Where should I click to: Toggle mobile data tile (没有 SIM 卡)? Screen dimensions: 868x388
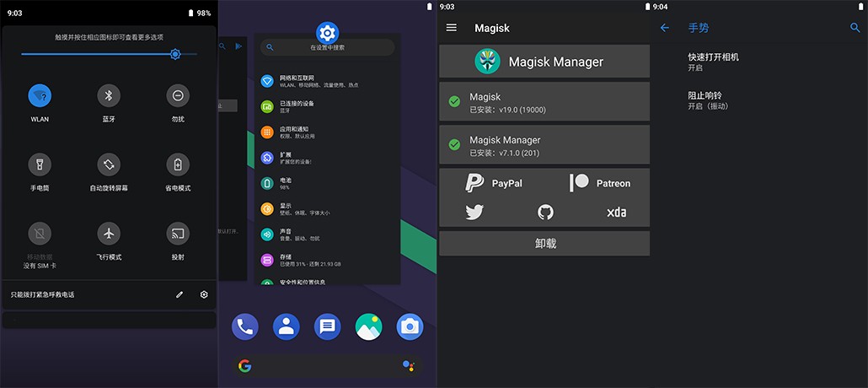coord(40,234)
